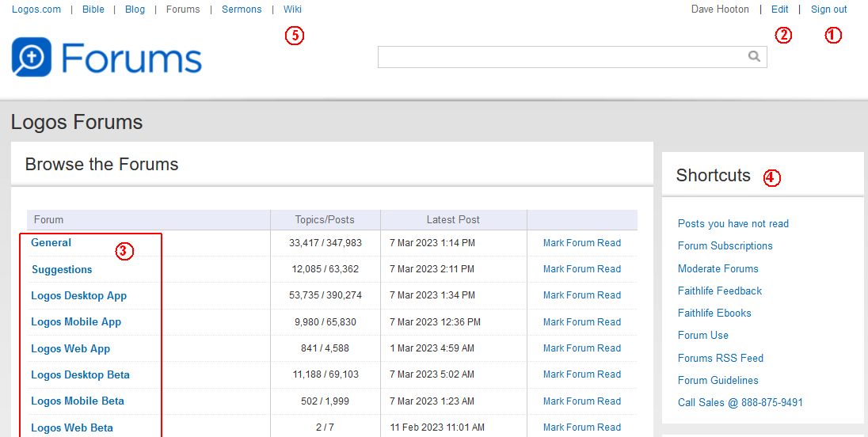Open the Wiki top link

click(292, 9)
